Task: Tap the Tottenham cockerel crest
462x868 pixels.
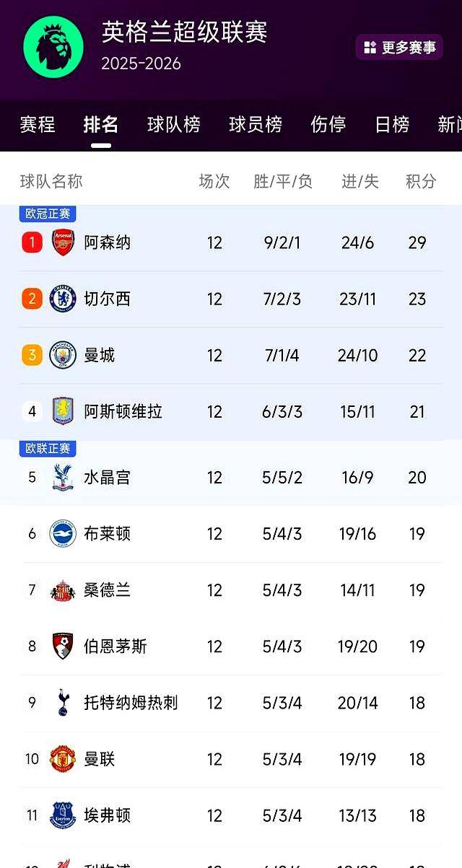Action: [63, 703]
